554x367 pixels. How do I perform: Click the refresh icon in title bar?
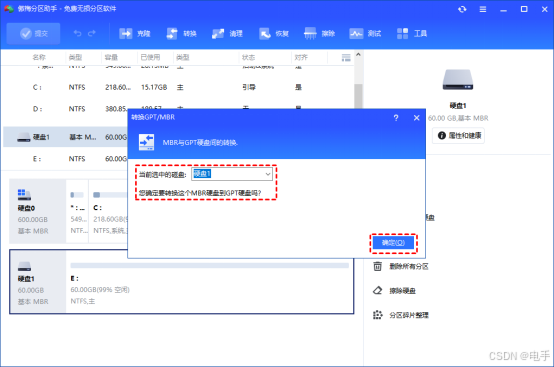pyautogui.click(x=462, y=9)
